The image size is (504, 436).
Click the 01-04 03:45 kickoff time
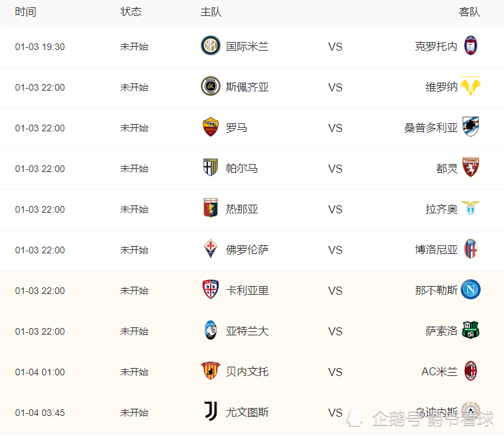[x=40, y=413]
